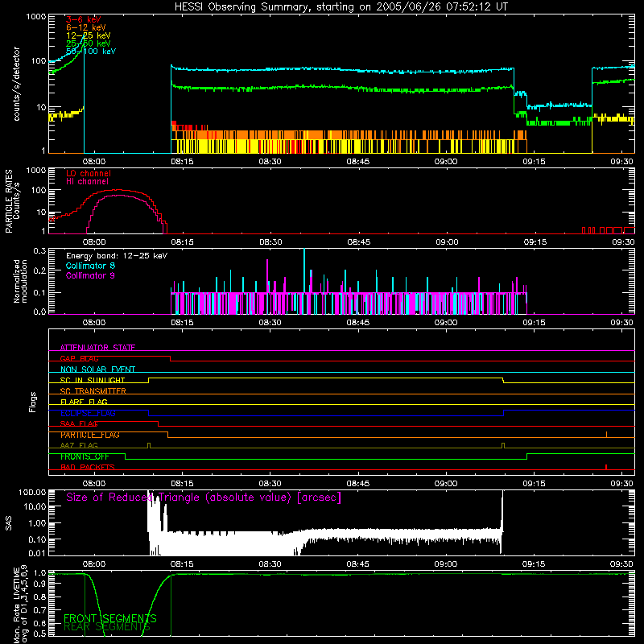Click the 'Size of Reduced Triangle' caption
This screenshot has width=644, height=644.
point(204,497)
